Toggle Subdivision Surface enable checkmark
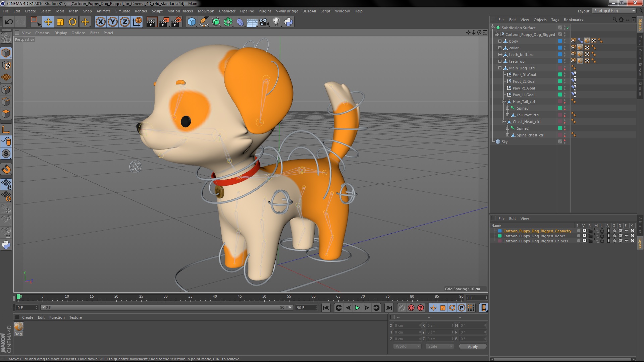The height and width of the screenshot is (362, 644). click(568, 28)
